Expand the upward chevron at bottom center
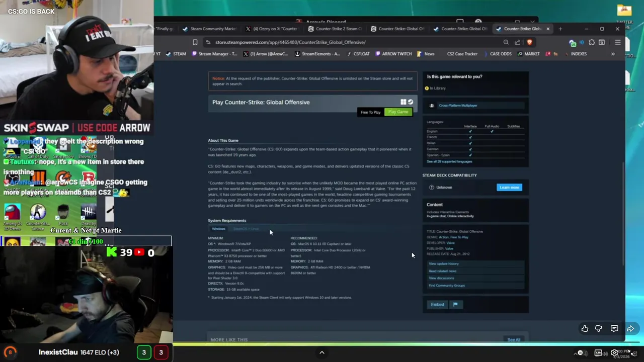The height and width of the screenshot is (362, 644). pos(322,352)
